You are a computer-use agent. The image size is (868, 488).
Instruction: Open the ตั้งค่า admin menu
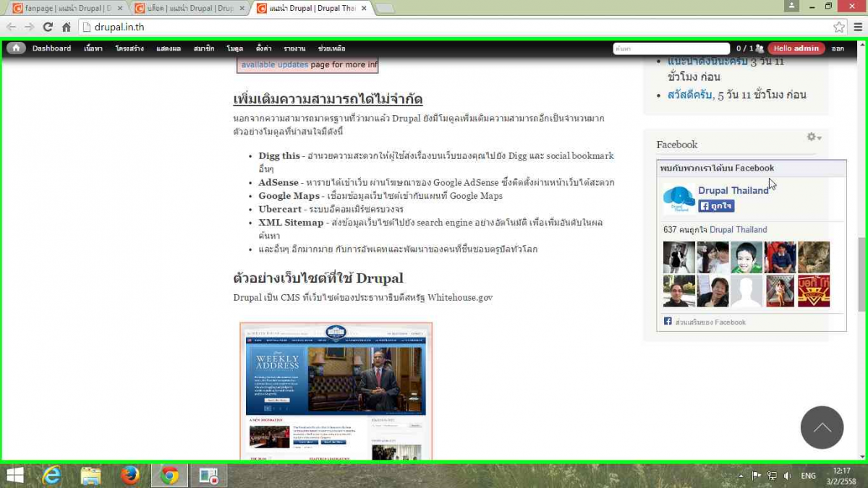coord(264,48)
